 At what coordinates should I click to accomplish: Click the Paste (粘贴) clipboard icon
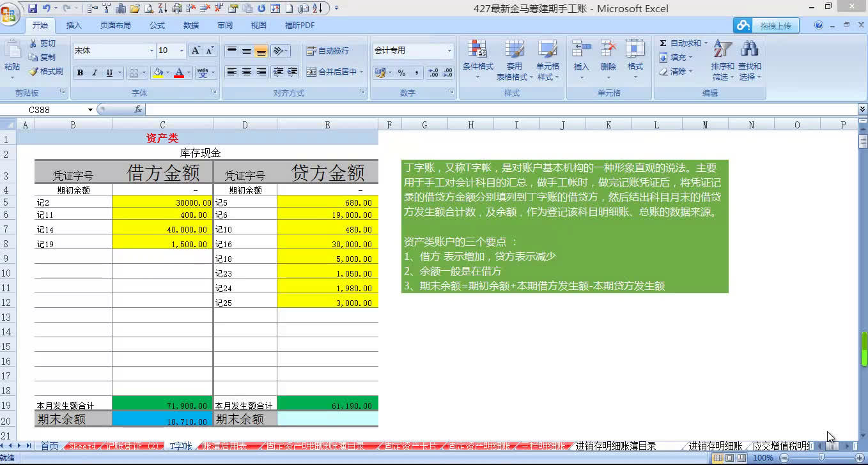click(x=12, y=49)
